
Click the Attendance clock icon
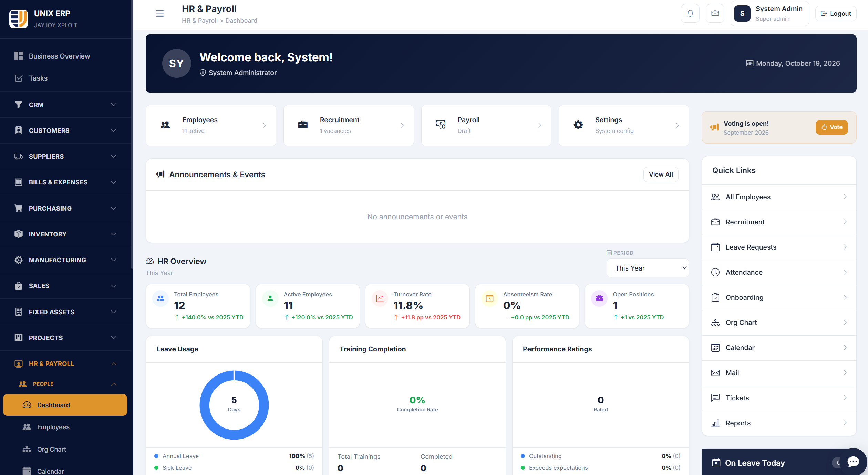click(x=715, y=273)
